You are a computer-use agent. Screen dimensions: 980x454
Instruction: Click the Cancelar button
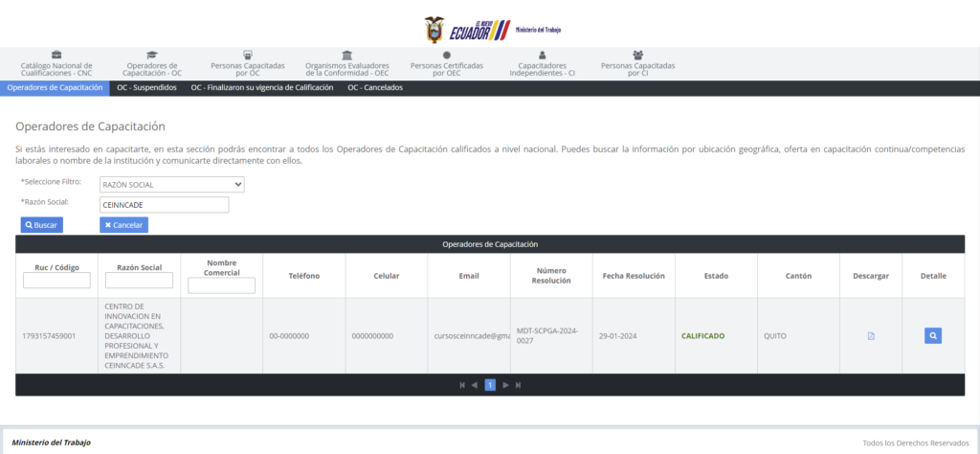123,225
